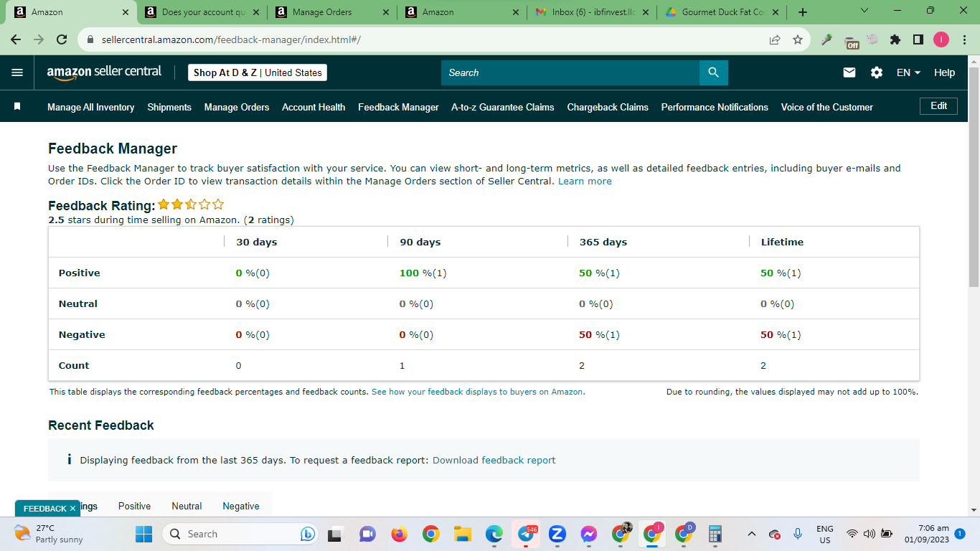Open See how your feedback displays link
This screenshot has width=980, height=551.
pos(478,392)
